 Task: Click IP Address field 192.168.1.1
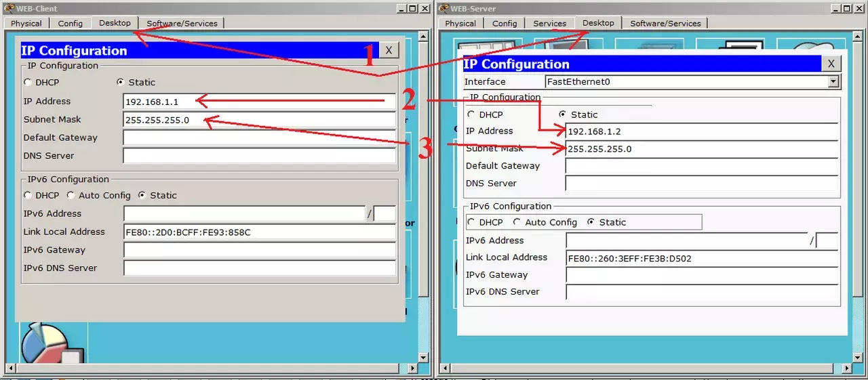[260, 102]
